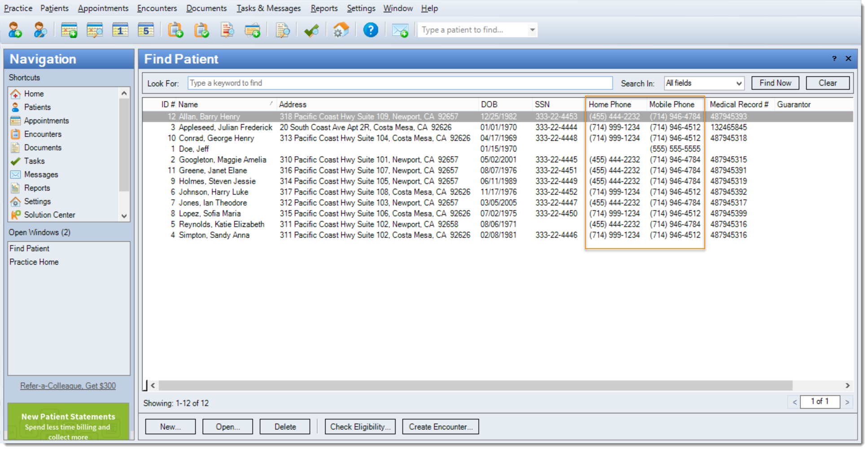868x450 pixels.
Task: Click into the Look For keyword field
Action: point(400,83)
